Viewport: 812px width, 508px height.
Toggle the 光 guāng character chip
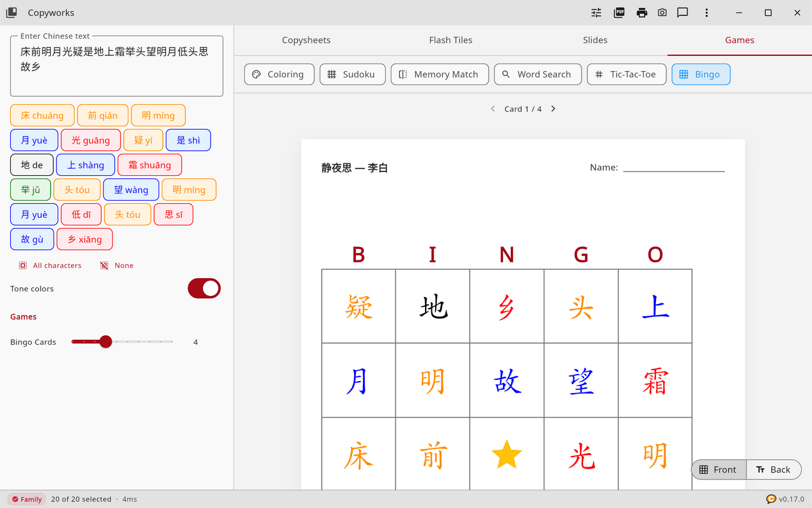91,140
